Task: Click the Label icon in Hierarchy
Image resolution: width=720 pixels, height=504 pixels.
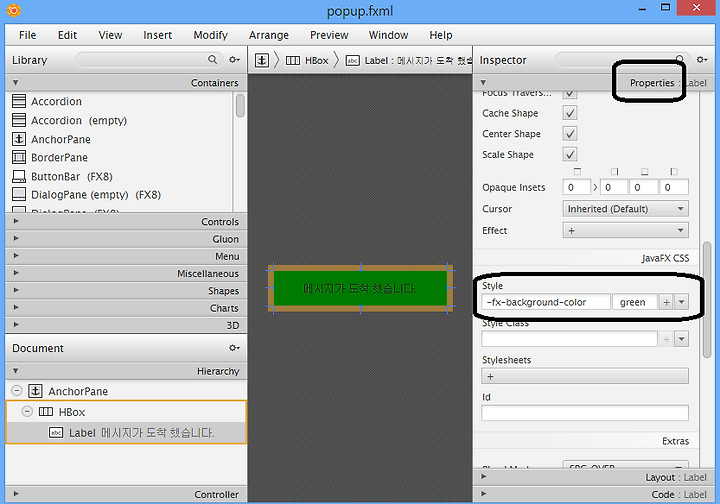Action: pos(56,433)
